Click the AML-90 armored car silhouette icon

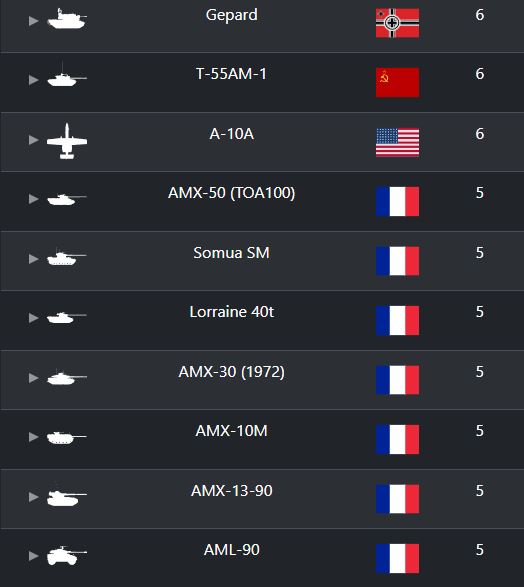point(67,555)
